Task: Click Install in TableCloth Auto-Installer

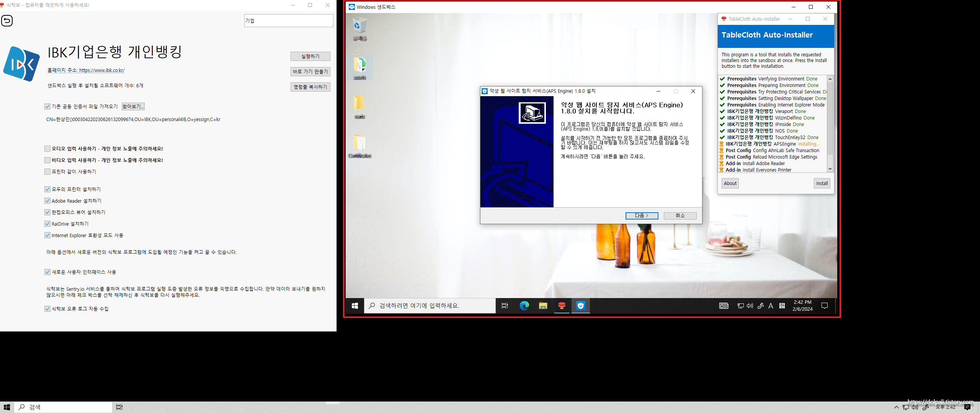Action: click(x=822, y=184)
